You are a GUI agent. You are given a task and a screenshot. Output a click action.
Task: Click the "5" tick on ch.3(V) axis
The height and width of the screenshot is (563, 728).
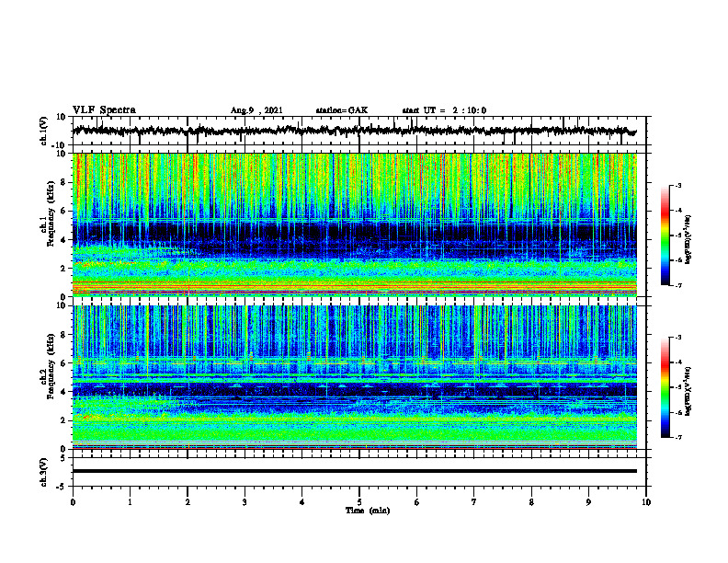(63, 458)
